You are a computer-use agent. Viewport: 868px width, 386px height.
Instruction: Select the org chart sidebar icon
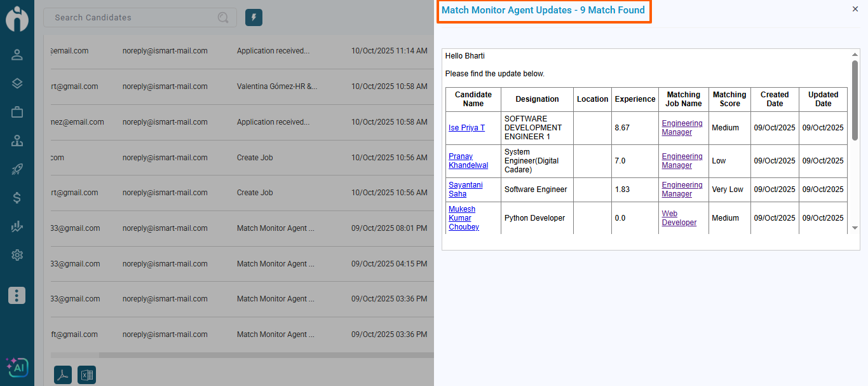pyautogui.click(x=17, y=141)
